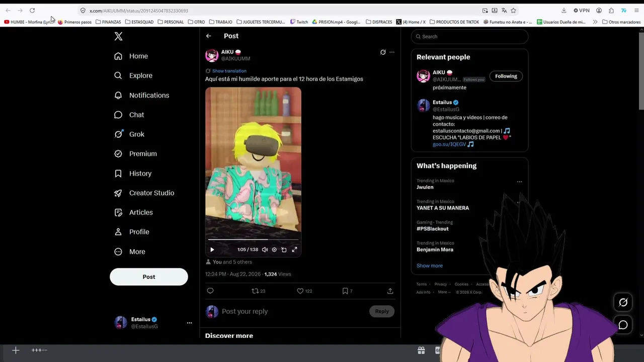Open the floating chat bubble button

(623, 325)
